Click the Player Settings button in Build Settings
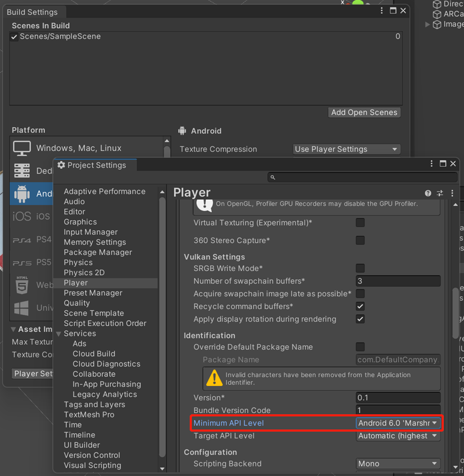464x476 pixels. [x=33, y=374]
